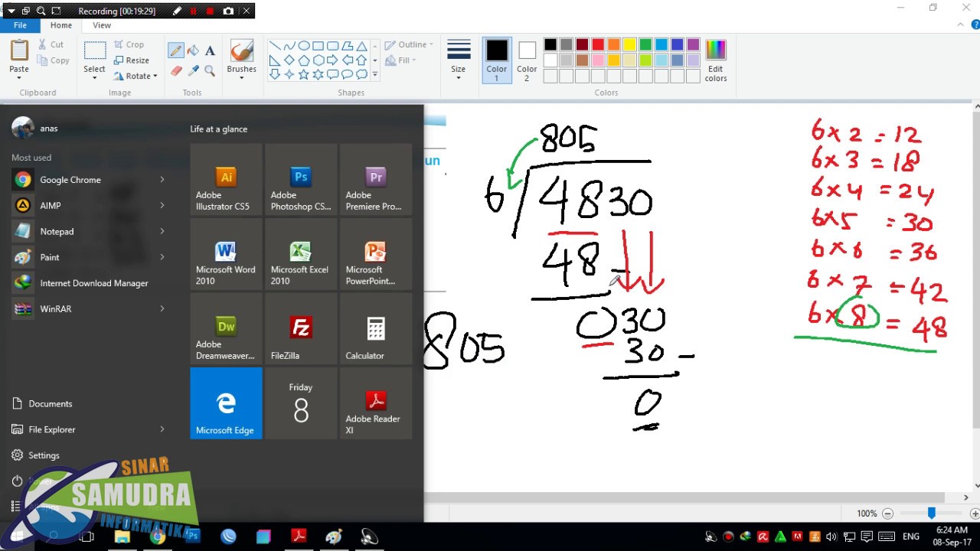Pick the Five-point star shape
Viewport: 980px width, 551px height.
point(304,74)
